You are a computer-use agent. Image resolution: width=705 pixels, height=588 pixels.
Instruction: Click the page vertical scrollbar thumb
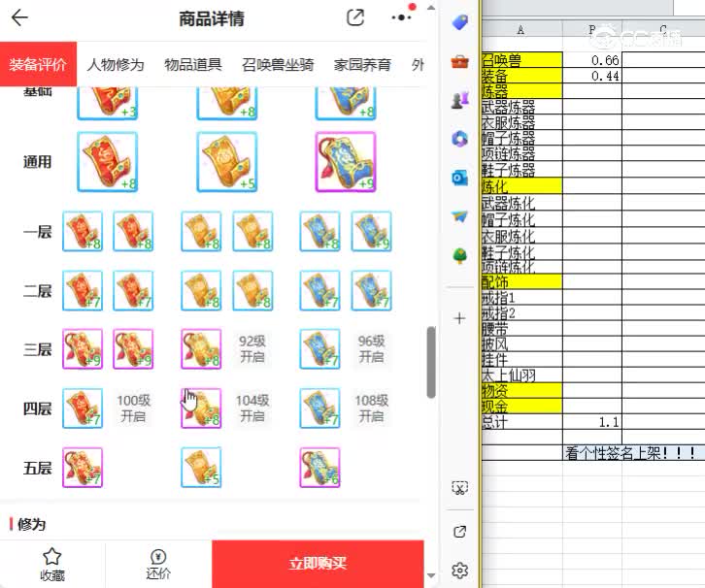pos(431,362)
